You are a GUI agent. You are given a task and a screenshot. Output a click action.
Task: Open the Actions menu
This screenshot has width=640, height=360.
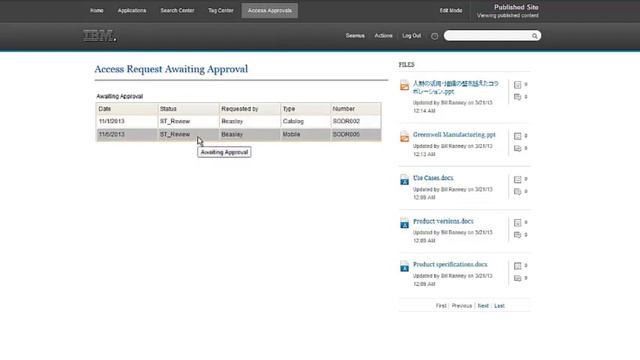click(x=383, y=36)
